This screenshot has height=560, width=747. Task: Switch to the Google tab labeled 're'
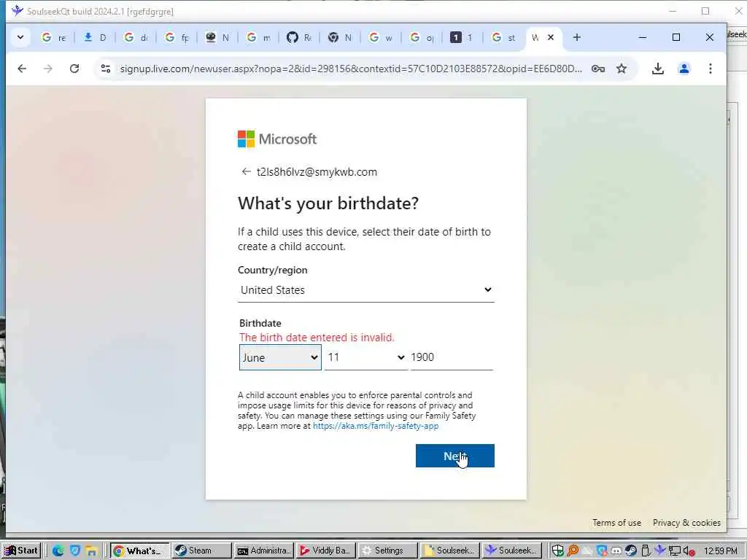pyautogui.click(x=53, y=37)
